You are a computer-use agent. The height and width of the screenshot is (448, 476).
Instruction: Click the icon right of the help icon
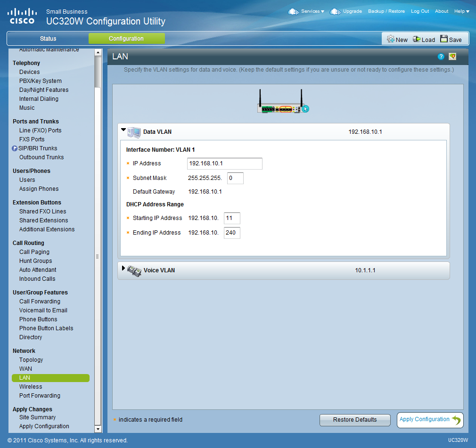click(452, 57)
